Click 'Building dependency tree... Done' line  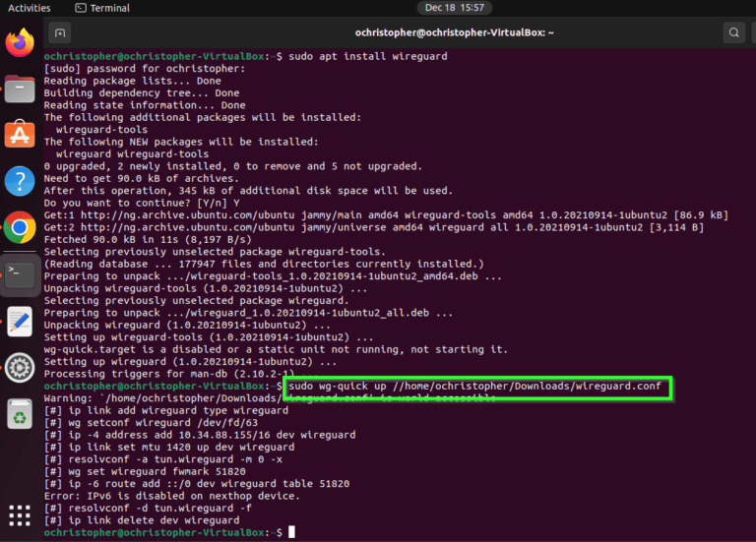tap(142, 93)
